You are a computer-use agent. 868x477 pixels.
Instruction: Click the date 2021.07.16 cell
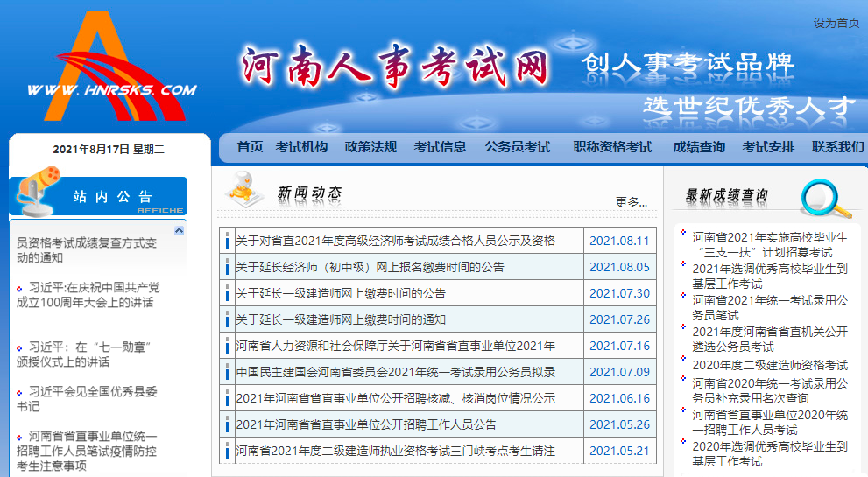tap(619, 346)
